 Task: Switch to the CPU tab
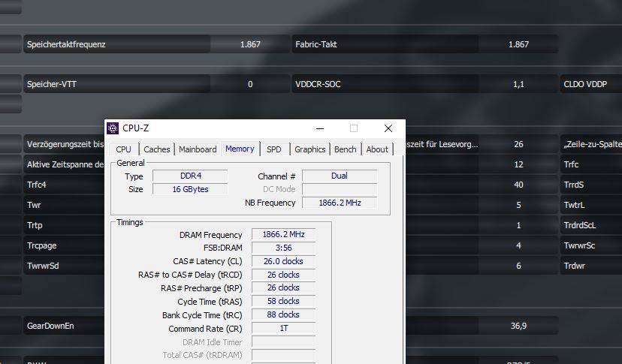123,149
